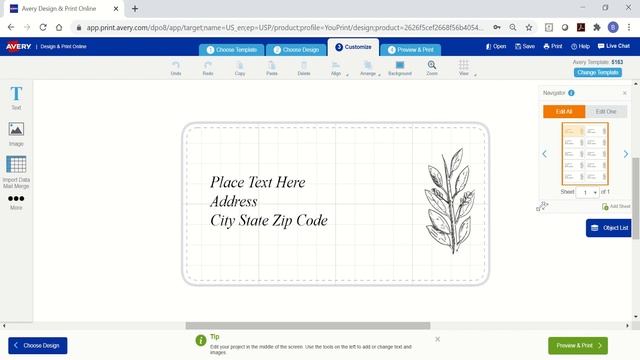
Task: Bookmark this page with star
Action: click(529, 27)
